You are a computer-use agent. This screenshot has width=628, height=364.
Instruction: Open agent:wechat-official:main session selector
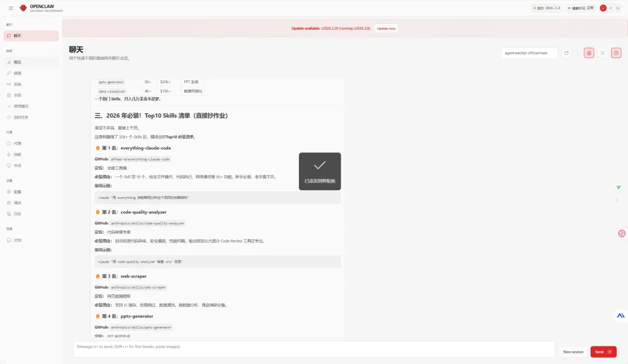[529, 53]
